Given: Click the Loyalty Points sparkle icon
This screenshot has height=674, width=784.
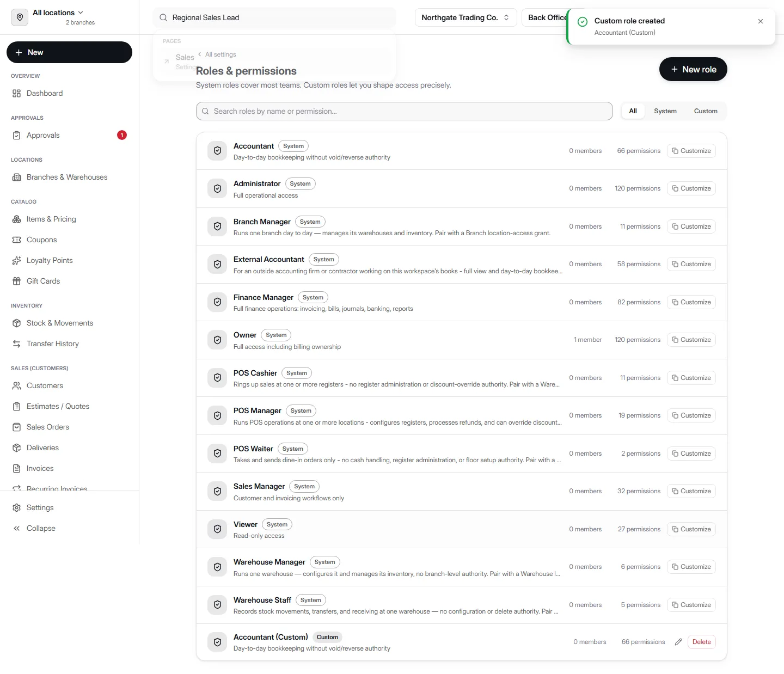Looking at the screenshot, I should point(17,261).
